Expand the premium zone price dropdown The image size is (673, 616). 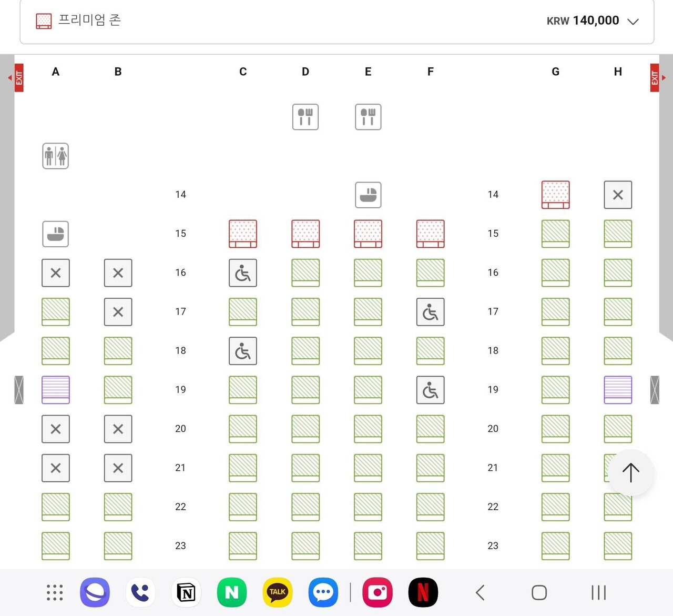click(x=633, y=21)
